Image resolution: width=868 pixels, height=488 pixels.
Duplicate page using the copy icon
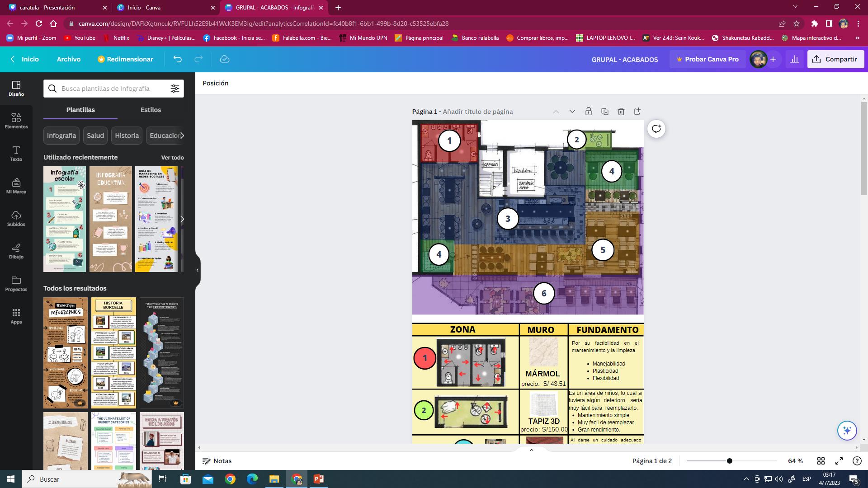coord(605,112)
